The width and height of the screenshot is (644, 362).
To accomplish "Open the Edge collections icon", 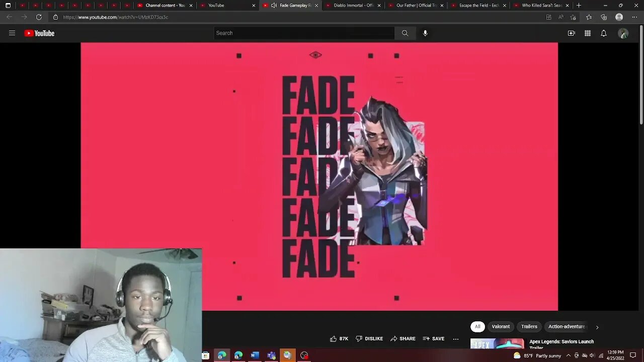I will 604,17.
